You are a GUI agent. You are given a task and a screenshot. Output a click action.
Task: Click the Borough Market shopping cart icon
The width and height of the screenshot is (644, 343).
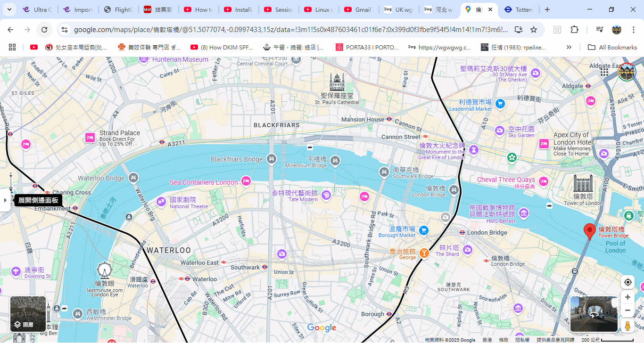(424, 230)
